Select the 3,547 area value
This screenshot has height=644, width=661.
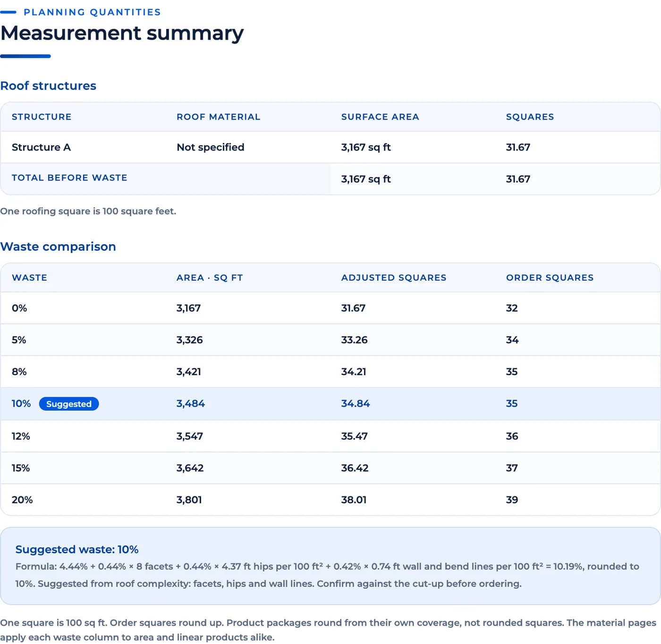[190, 436]
